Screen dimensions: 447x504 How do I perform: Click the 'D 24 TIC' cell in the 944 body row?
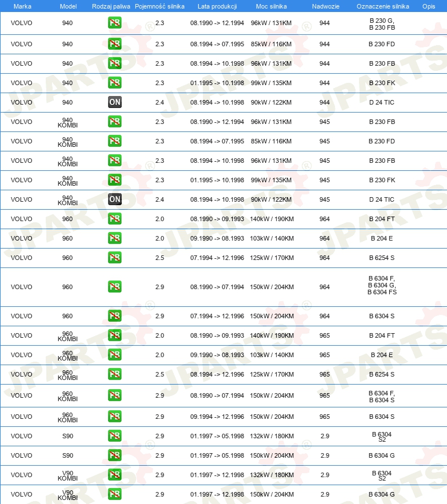point(382,102)
